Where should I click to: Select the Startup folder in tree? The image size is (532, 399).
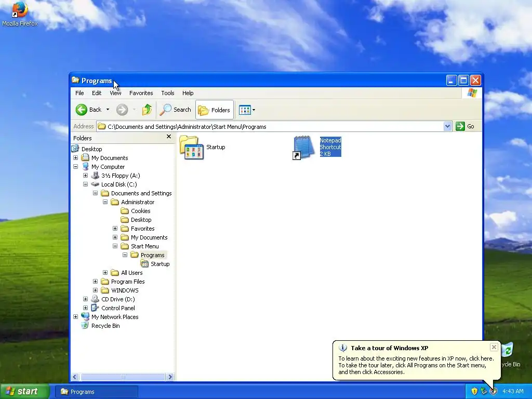point(160,263)
